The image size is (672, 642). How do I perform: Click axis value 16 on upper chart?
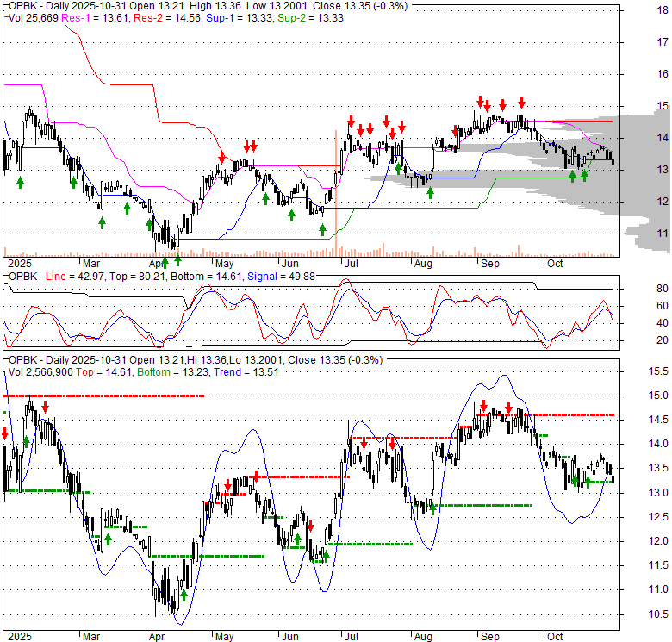click(x=663, y=74)
